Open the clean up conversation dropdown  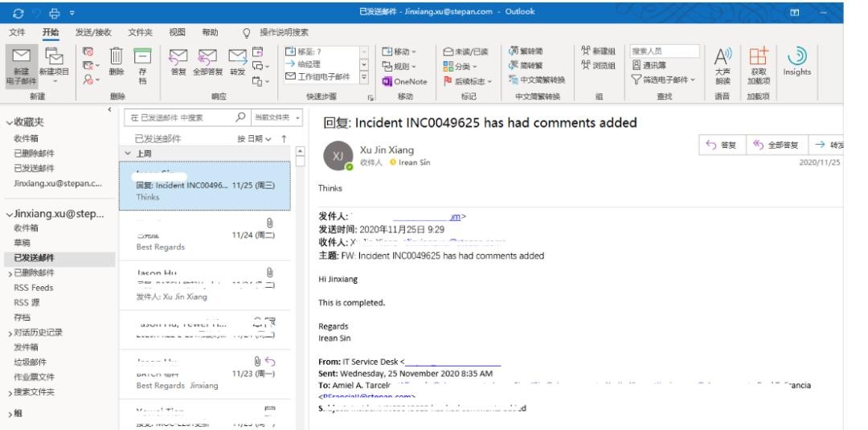tap(91, 66)
